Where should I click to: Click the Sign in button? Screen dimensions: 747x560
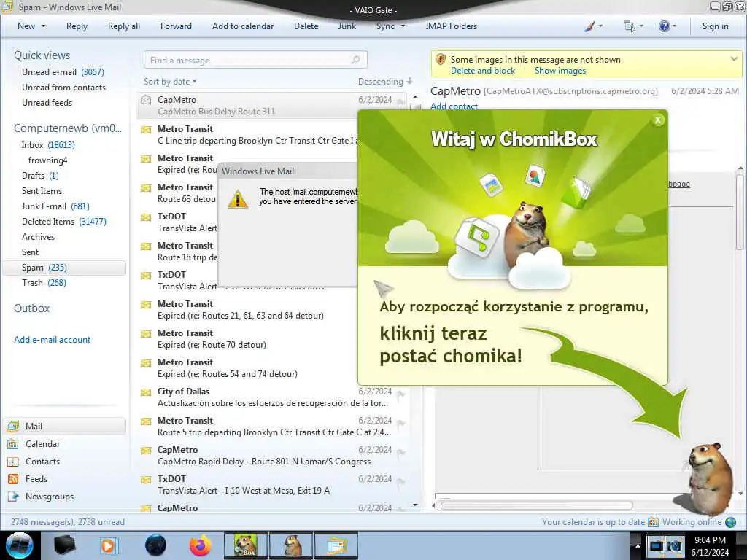[x=715, y=26]
